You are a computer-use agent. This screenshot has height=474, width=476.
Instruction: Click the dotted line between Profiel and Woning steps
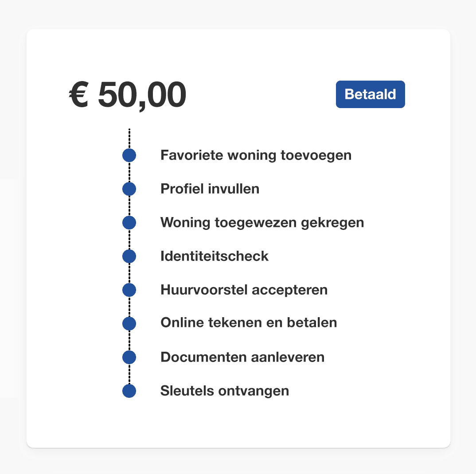click(x=129, y=206)
